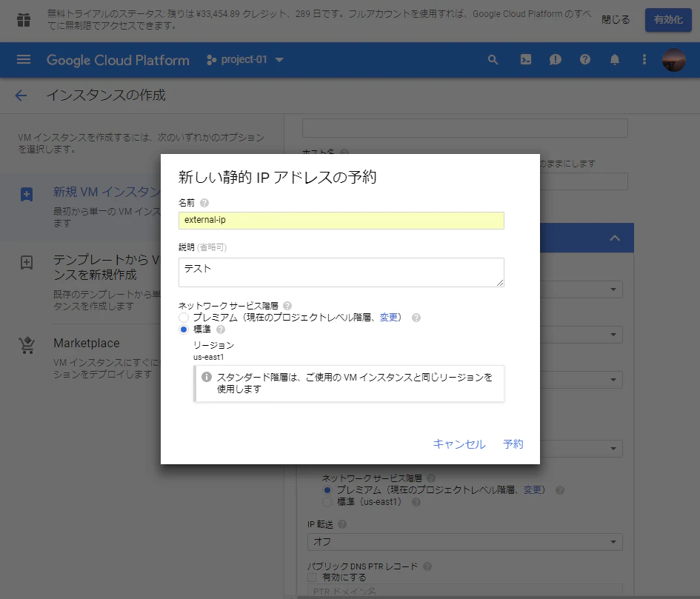Click help icon after プレミアム option in dialog

pyautogui.click(x=416, y=318)
